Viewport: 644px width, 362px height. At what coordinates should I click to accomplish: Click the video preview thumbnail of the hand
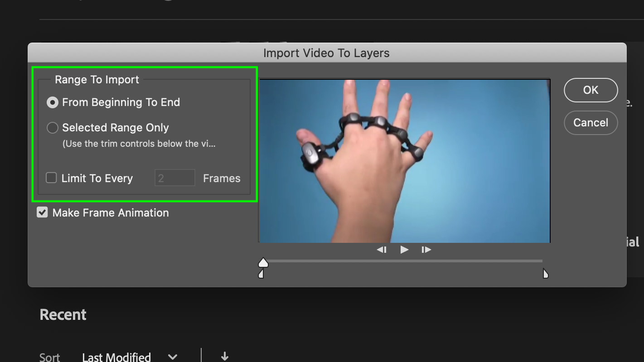[404, 159]
